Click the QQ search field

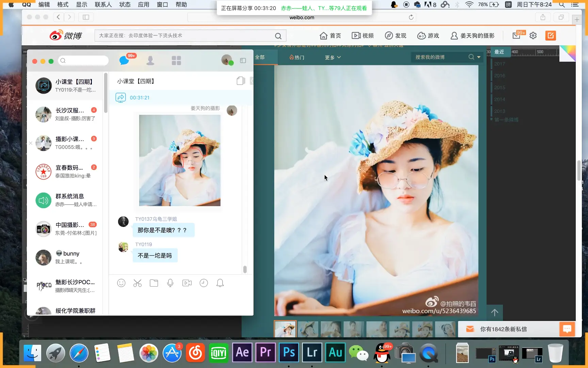[x=83, y=61]
